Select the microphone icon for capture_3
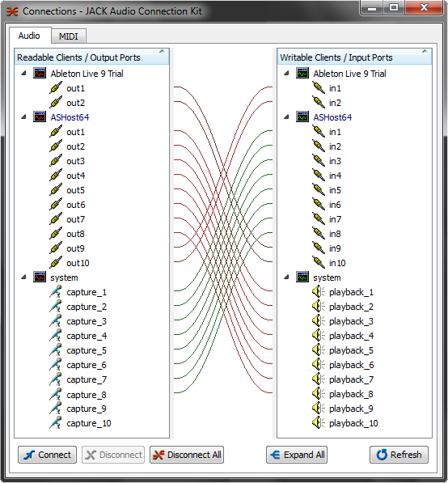448x483 pixels. [56, 321]
